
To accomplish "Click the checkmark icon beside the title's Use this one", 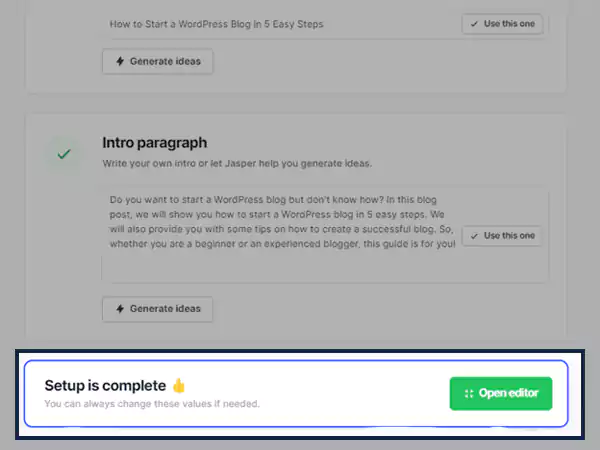I will 474,24.
